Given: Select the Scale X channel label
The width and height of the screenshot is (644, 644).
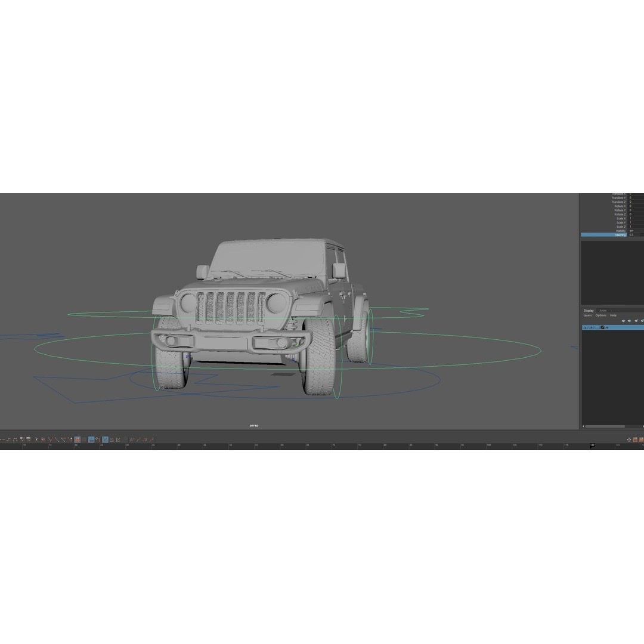Looking at the screenshot, I should pos(621,218).
